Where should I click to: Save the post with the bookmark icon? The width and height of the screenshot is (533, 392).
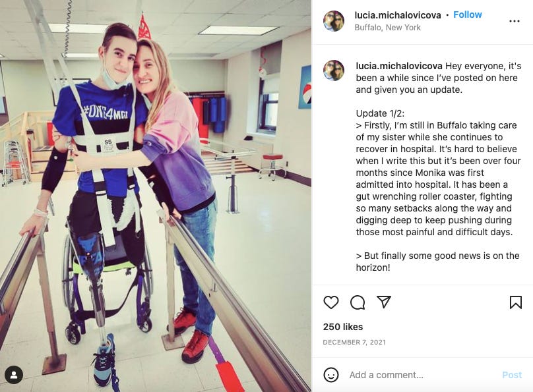(516, 302)
